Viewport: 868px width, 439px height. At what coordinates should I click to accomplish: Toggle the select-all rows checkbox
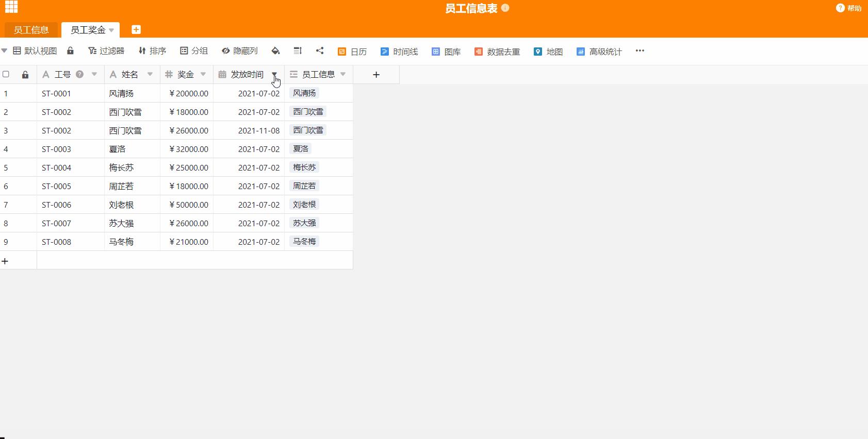point(6,74)
